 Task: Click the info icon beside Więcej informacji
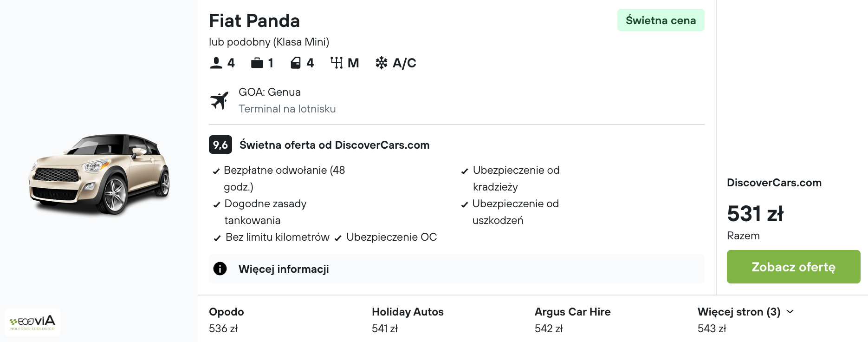220,269
